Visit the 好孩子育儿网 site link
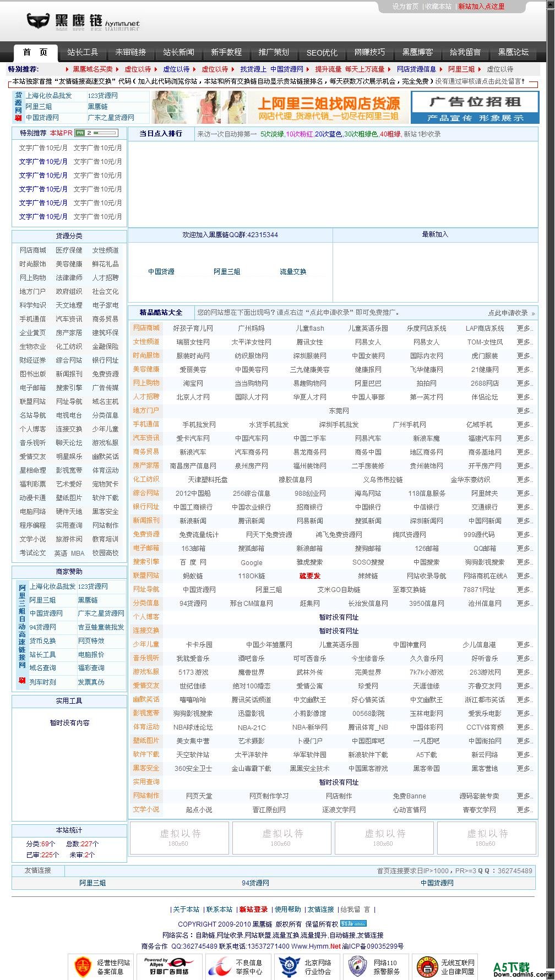The width and height of the screenshot is (555, 980). point(193,329)
